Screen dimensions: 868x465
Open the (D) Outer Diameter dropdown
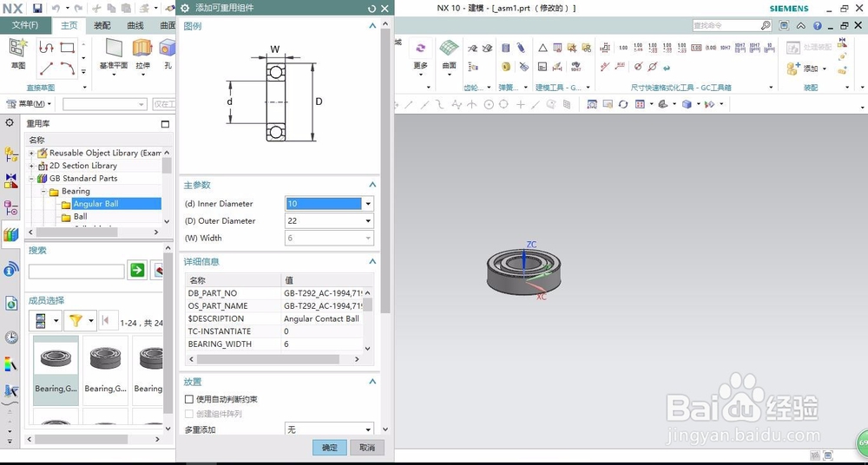[x=367, y=221]
